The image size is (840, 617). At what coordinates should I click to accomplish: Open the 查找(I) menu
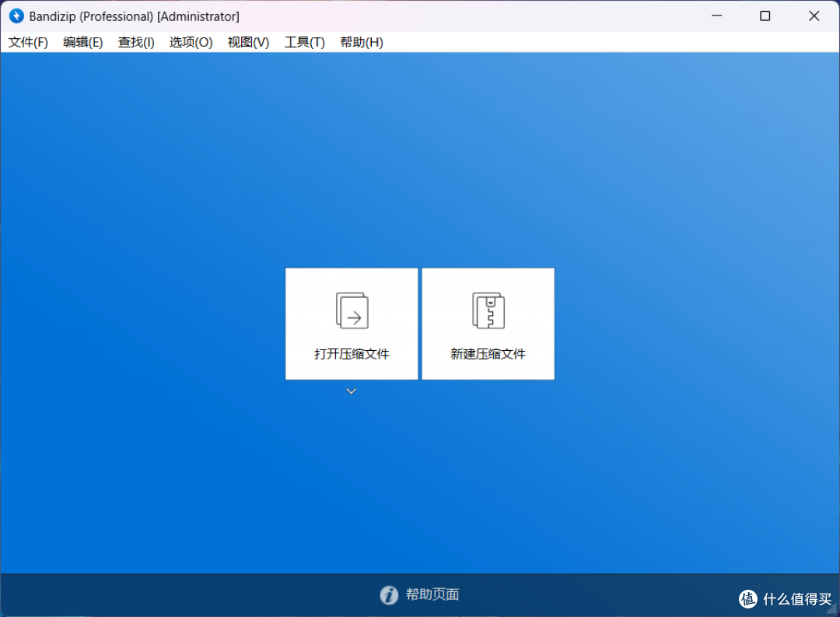136,42
